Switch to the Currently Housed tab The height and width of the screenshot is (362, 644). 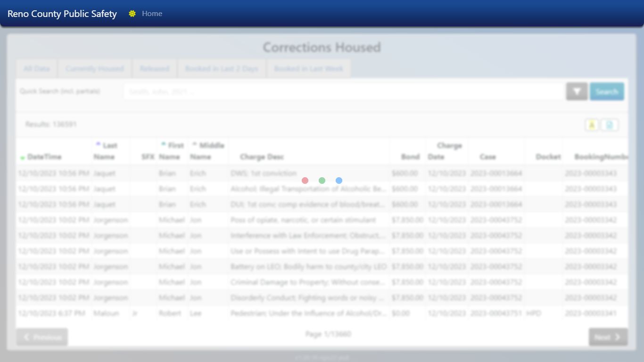coord(94,69)
